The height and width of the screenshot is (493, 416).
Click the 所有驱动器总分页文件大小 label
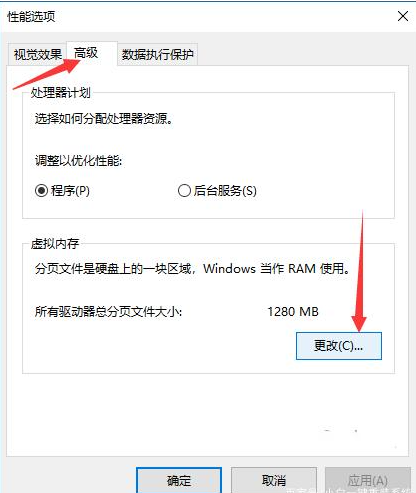[108, 312]
